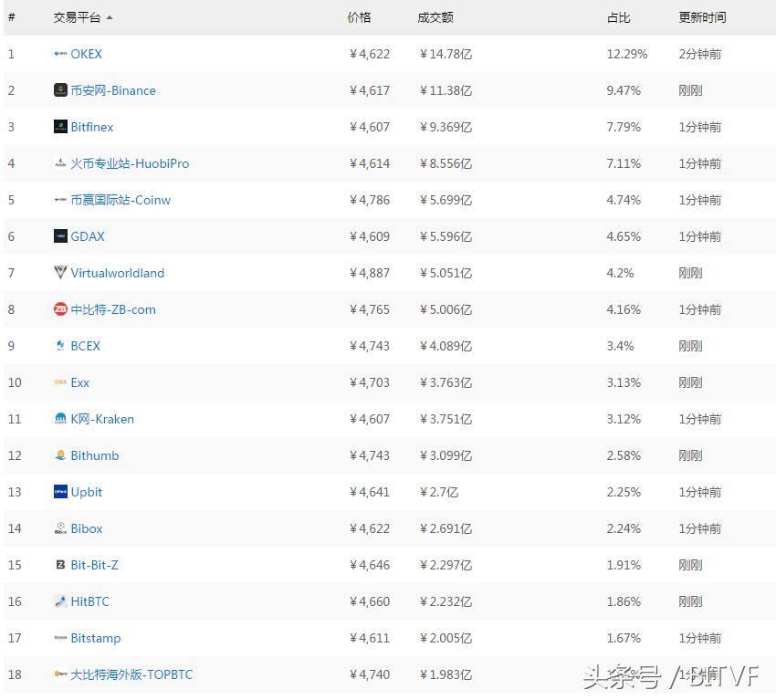Click Virtualworldland price ¥4,887
The height and width of the screenshot is (700, 776).
point(369,273)
